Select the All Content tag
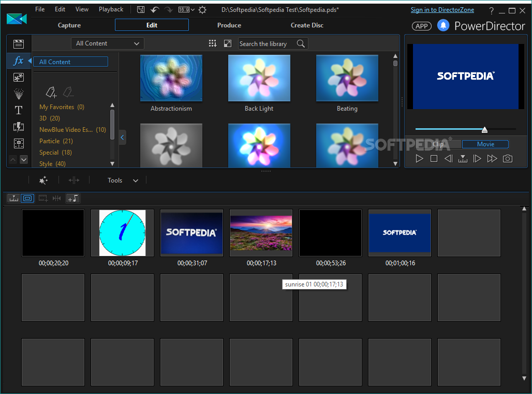 click(71, 62)
